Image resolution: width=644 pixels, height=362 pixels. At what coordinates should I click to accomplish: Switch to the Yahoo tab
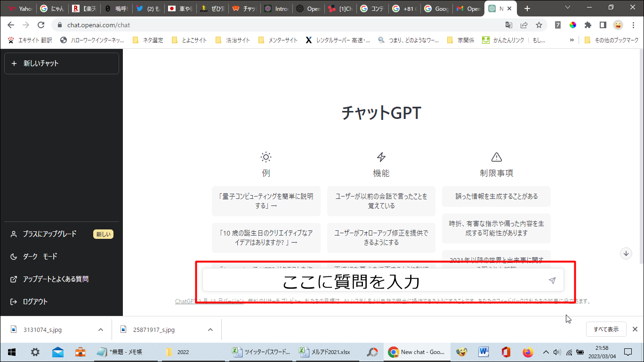[20, 8]
